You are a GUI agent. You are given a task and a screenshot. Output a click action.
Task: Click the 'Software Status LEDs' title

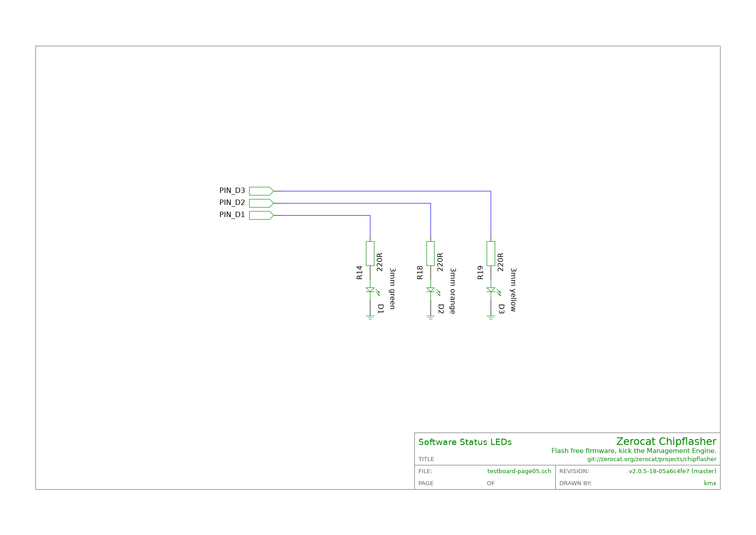(465, 442)
